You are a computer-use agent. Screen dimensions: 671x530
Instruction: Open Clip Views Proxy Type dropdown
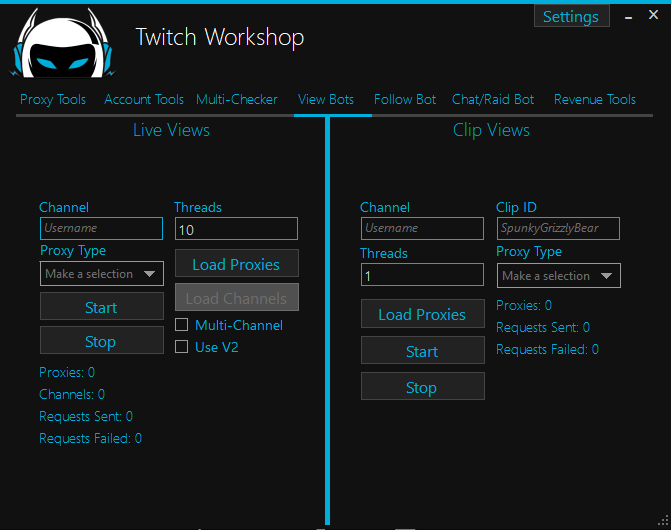pyautogui.click(x=558, y=276)
